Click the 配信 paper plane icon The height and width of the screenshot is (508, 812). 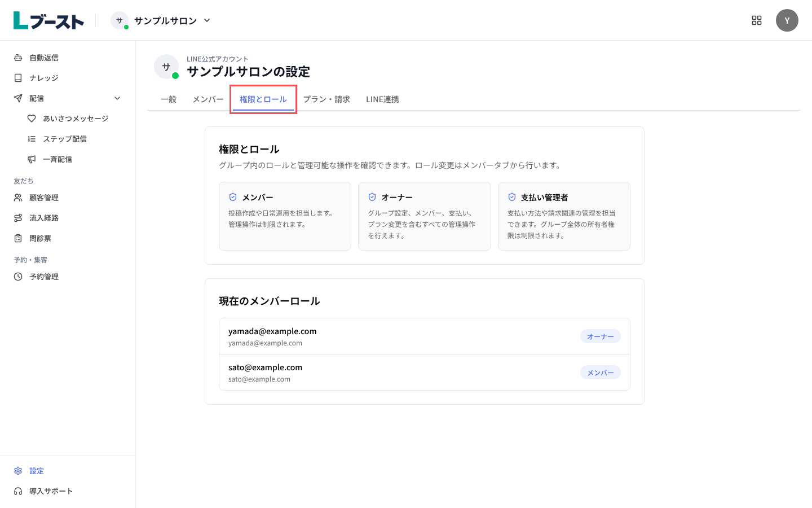tap(18, 98)
